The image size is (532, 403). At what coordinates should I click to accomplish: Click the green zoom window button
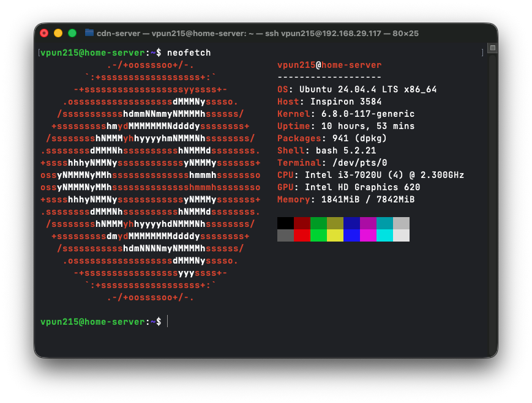click(x=72, y=33)
